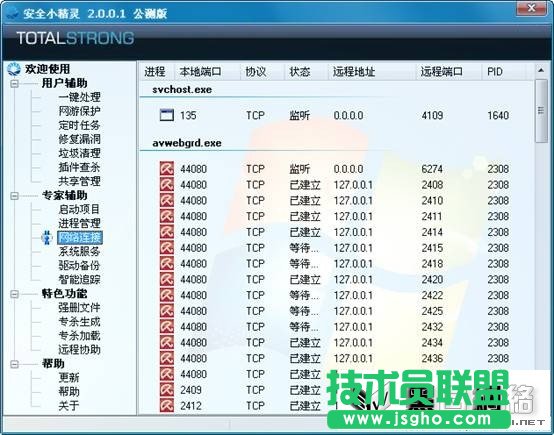Collapse the 用户辅助 tree group
The height and width of the screenshot is (435, 554).
pyautogui.click(x=14, y=84)
